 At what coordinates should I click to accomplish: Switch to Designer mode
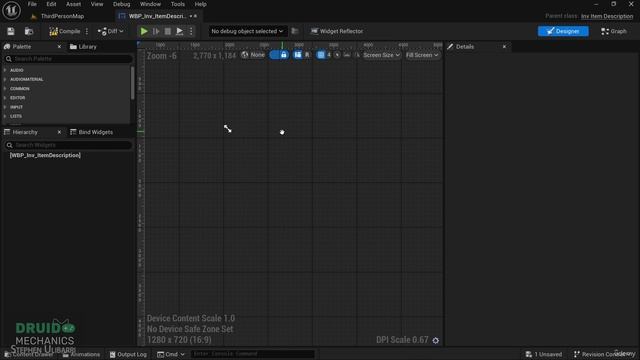click(x=563, y=31)
